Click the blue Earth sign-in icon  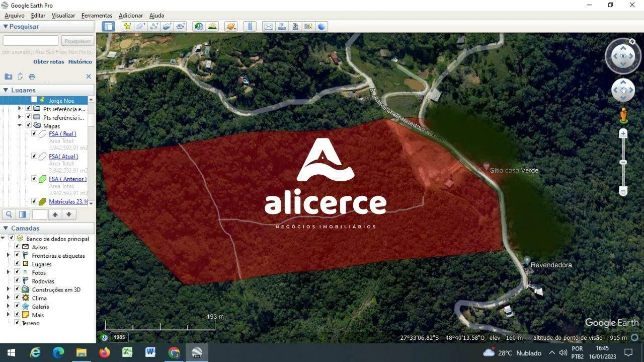point(321,26)
